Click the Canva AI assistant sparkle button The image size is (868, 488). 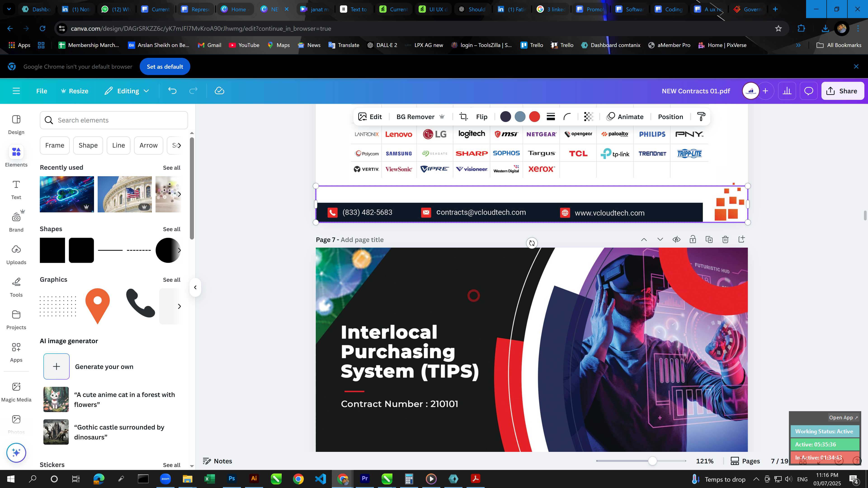pos(16,453)
